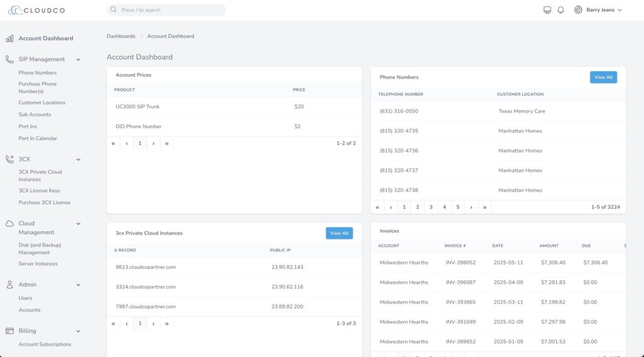Image resolution: width=644 pixels, height=357 pixels.
Task: Click the Admin person icon
Action: tap(9, 285)
